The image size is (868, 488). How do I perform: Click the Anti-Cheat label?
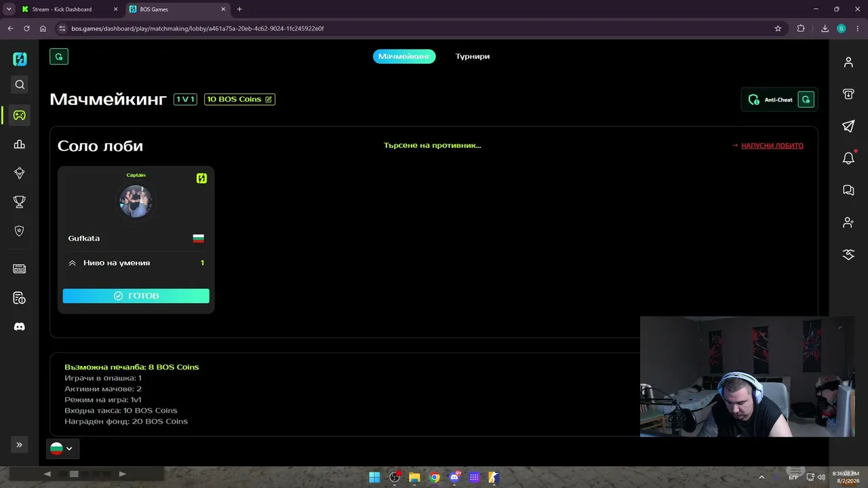coord(778,100)
